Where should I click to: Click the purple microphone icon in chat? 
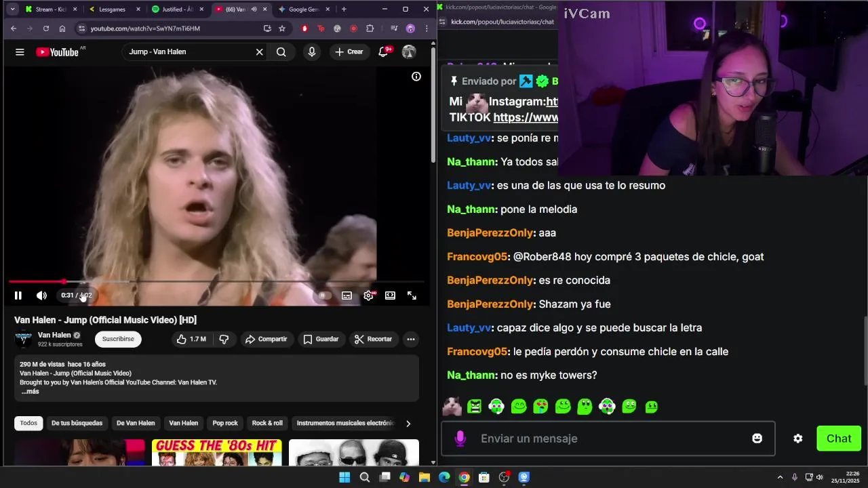point(460,439)
